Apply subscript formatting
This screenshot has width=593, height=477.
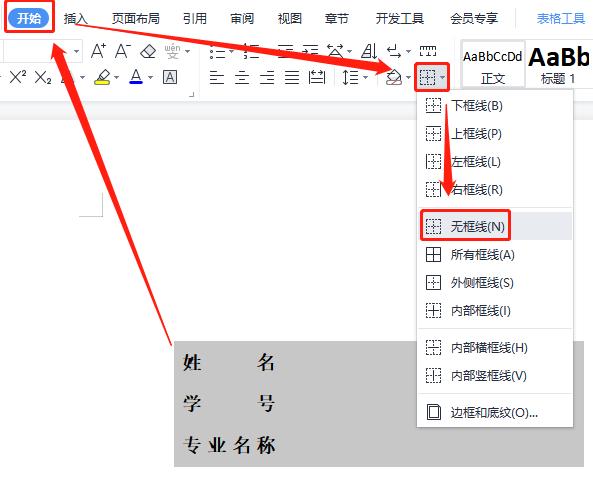point(43,78)
